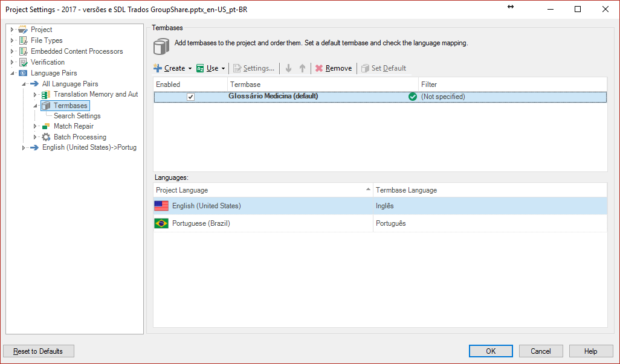620x364 pixels.
Task: Click the Remove button label
Action: click(338, 68)
